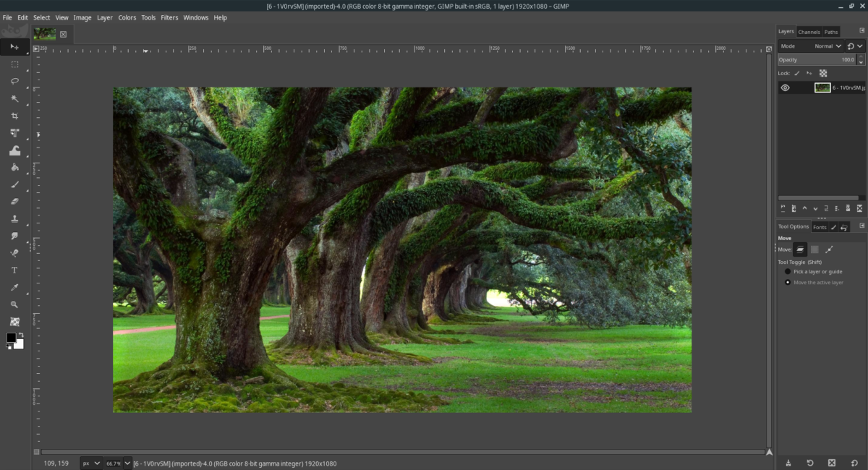Click the New Layer button in Layers panel
This screenshot has height=470, width=868.
782,208
